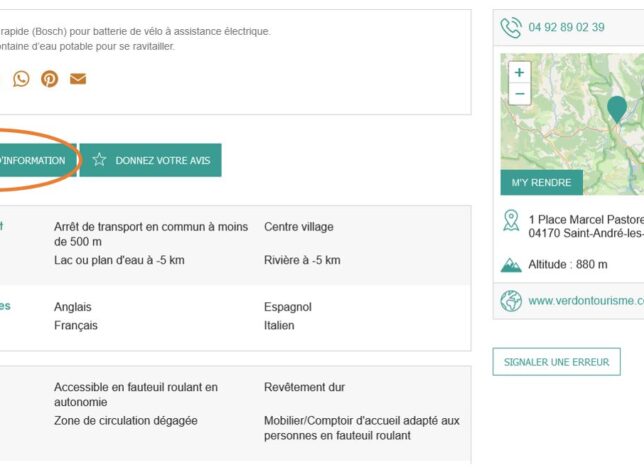The image size is (644, 470).
Task: Open directions with M'y rendre button
Action: (x=541, y=183)
